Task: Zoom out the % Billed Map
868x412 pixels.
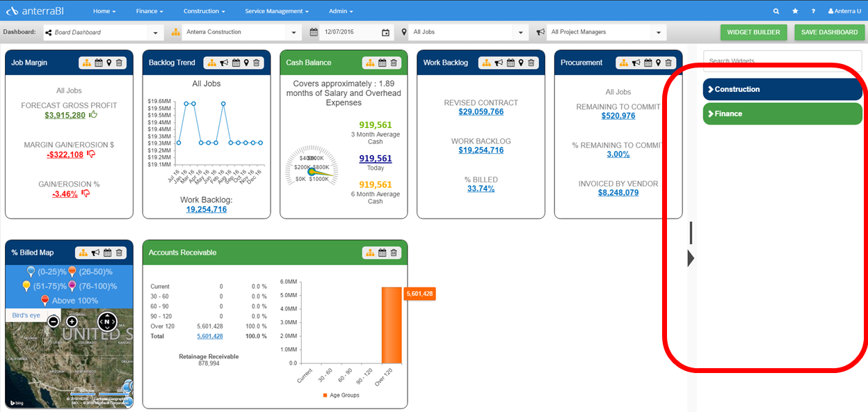Action: [x=53, y=321]
